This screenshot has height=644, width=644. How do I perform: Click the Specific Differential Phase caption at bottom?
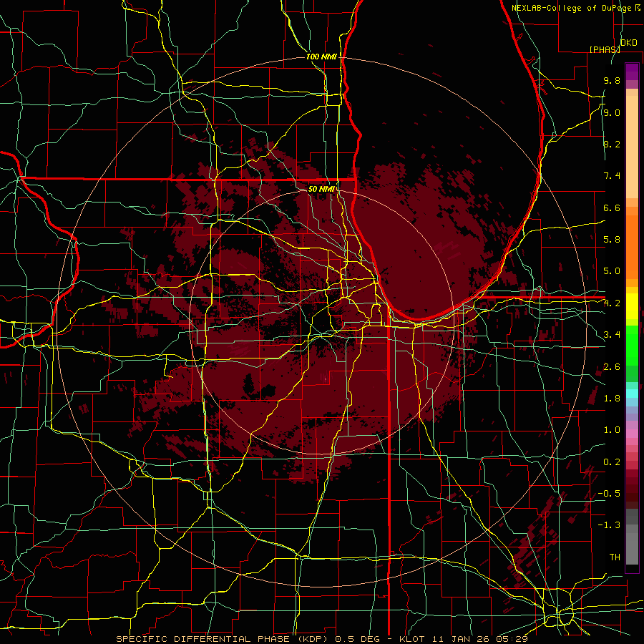pos(322,639)
